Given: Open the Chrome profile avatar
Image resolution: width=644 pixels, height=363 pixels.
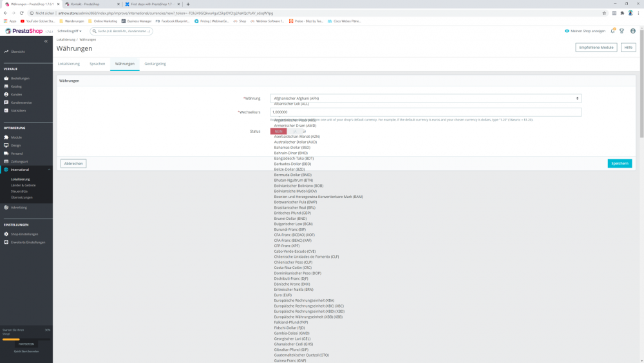Looking at the screenshot, I should click(x=630, y=13).
